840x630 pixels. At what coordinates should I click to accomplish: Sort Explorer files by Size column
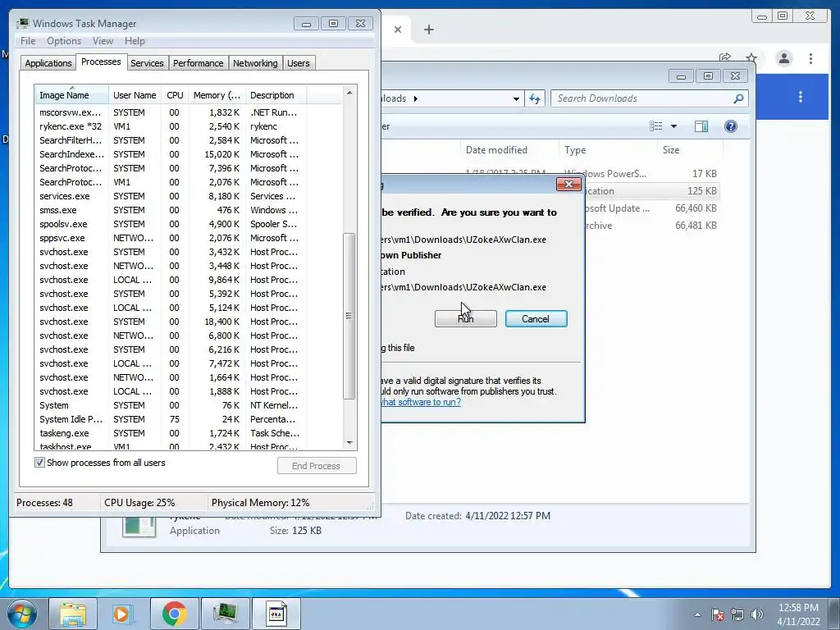tap(689, 150)
